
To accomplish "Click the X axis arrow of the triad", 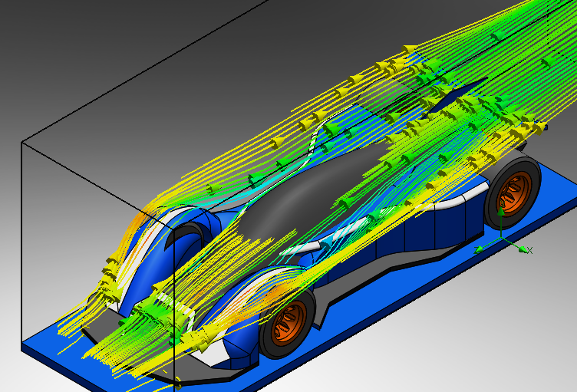I will click(x=523, y=249).
